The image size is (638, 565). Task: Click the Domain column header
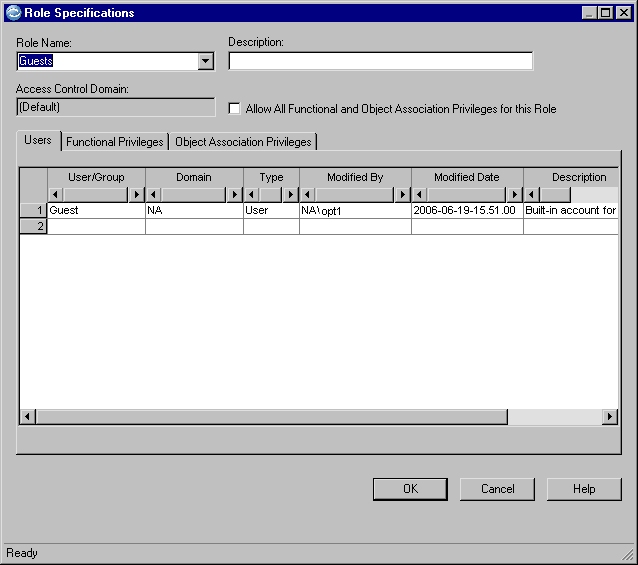(x=194, y=177)
